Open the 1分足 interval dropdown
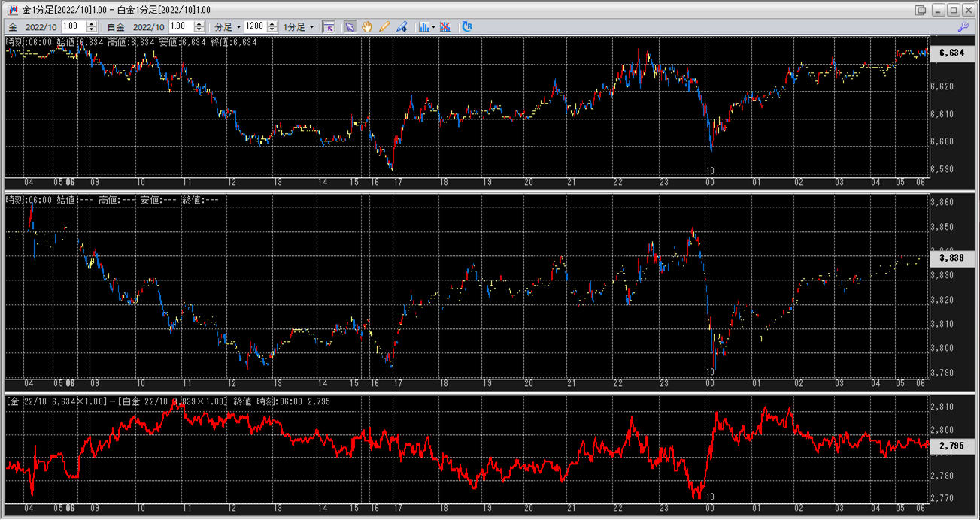Image resolution: width=980 pixels, height=520 pixels. click(299, 26)
